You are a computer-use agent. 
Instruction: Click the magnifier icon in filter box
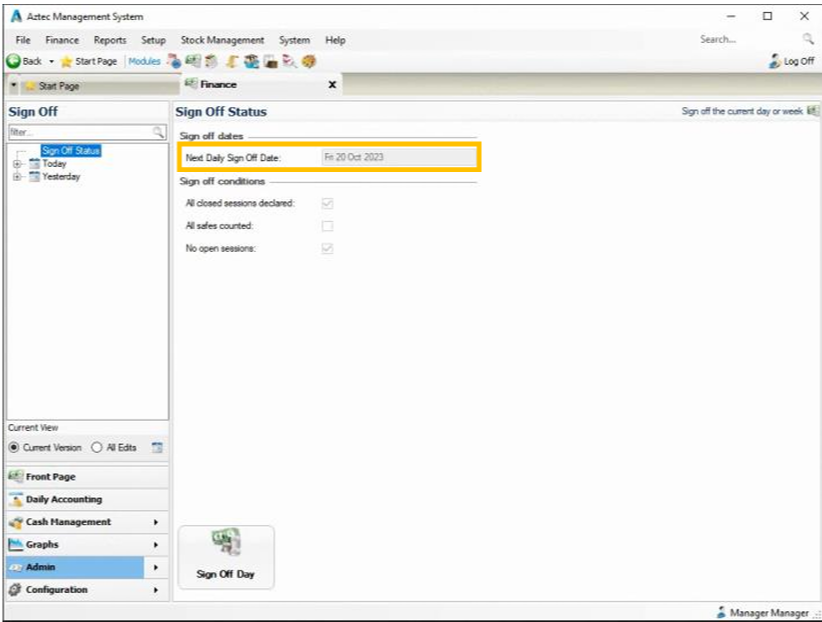157,132
